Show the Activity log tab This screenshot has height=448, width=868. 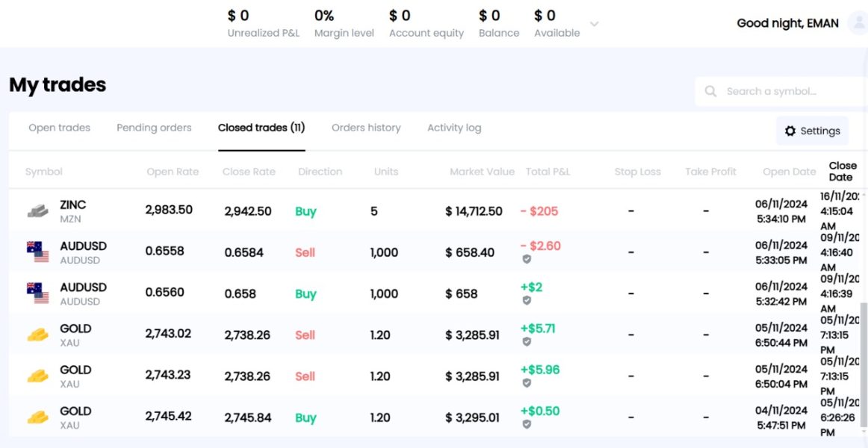click(454, 128)
